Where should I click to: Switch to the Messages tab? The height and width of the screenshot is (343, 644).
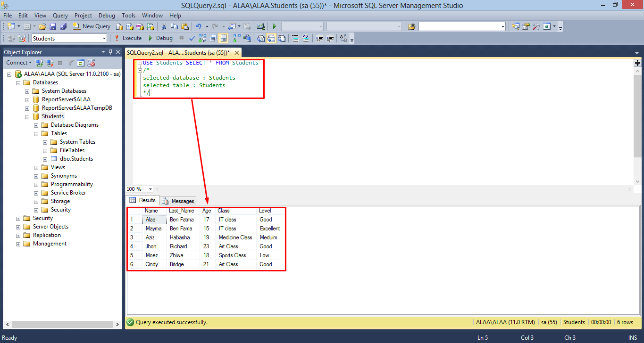(x=178, y=201)
